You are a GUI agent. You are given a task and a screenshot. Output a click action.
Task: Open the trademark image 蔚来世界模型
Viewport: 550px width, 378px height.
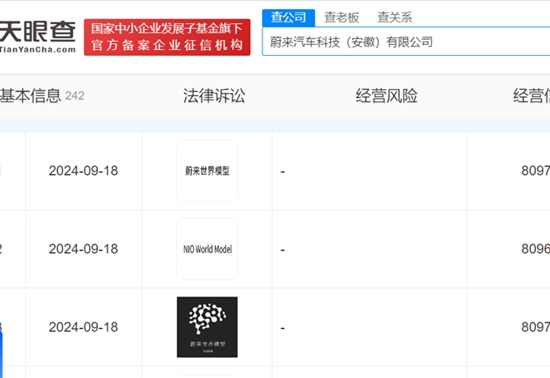click(207, 171)
